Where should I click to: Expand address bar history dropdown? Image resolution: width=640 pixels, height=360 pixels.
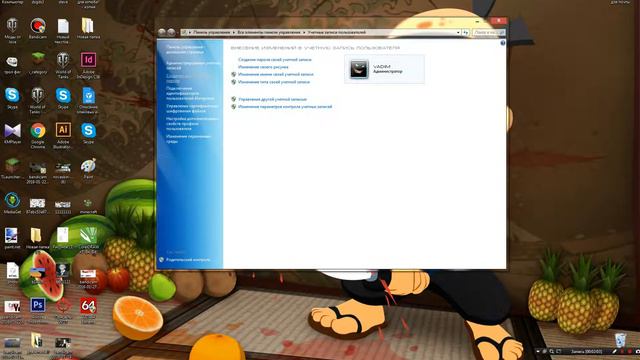coord(458,32)
